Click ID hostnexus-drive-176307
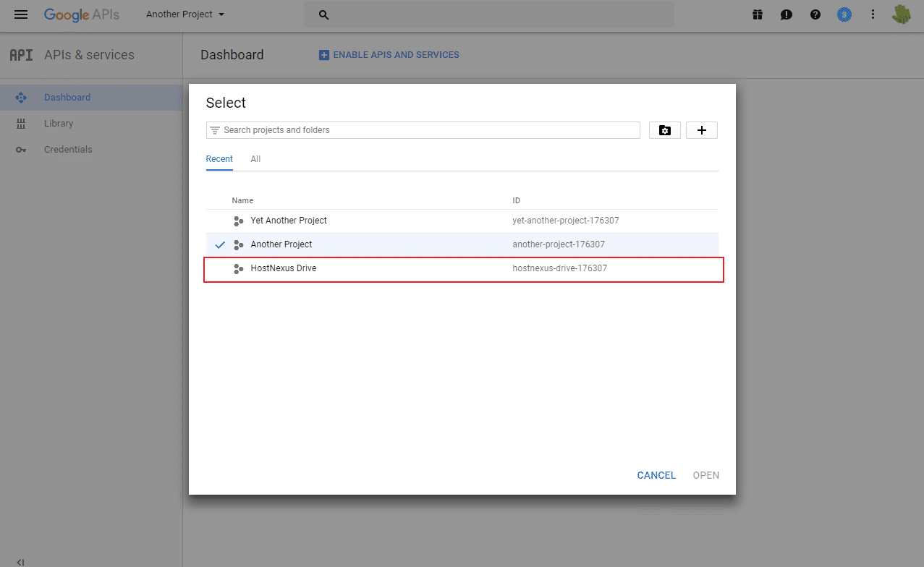924x567 pixels. [x=559, y=268]
